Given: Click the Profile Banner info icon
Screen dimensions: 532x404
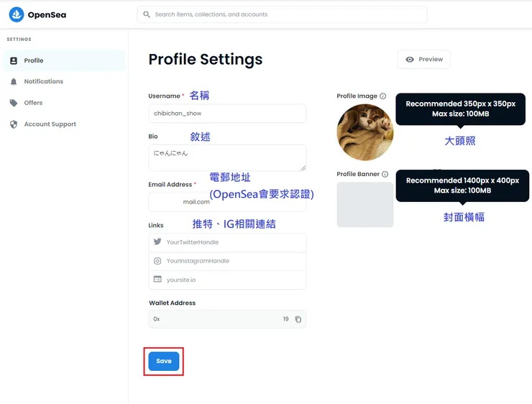Looking at the screenshot, I should click(385, 174).
